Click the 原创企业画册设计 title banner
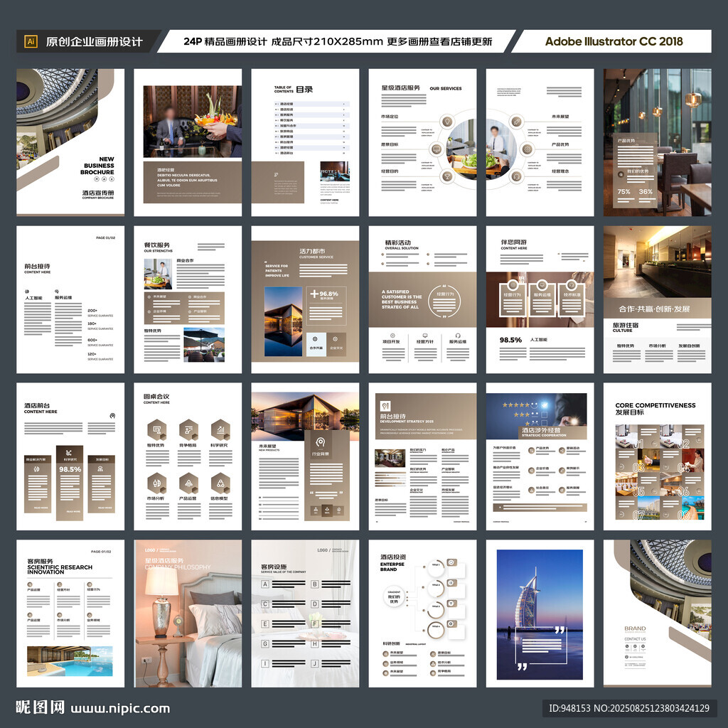 tap(94, 41)
